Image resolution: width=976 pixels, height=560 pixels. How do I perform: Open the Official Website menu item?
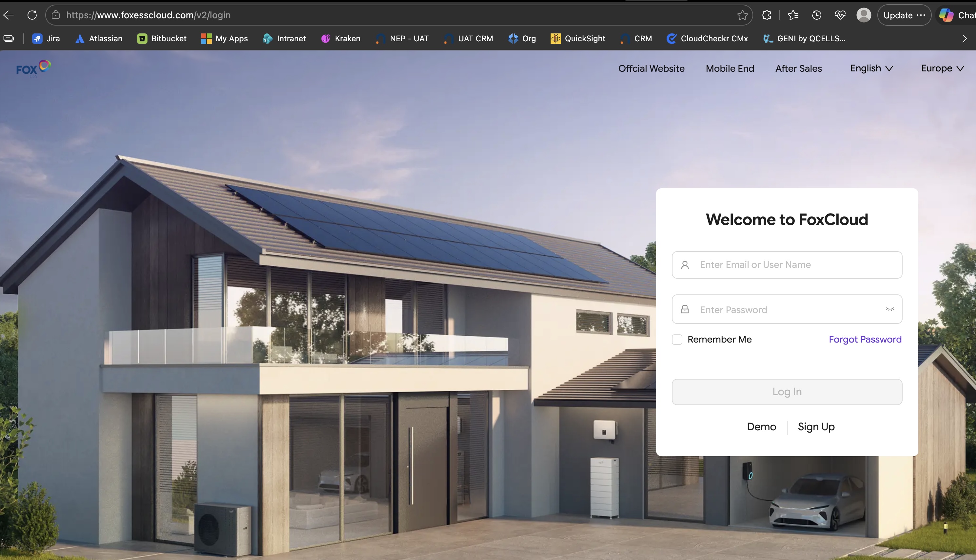[x=651, y=68]
